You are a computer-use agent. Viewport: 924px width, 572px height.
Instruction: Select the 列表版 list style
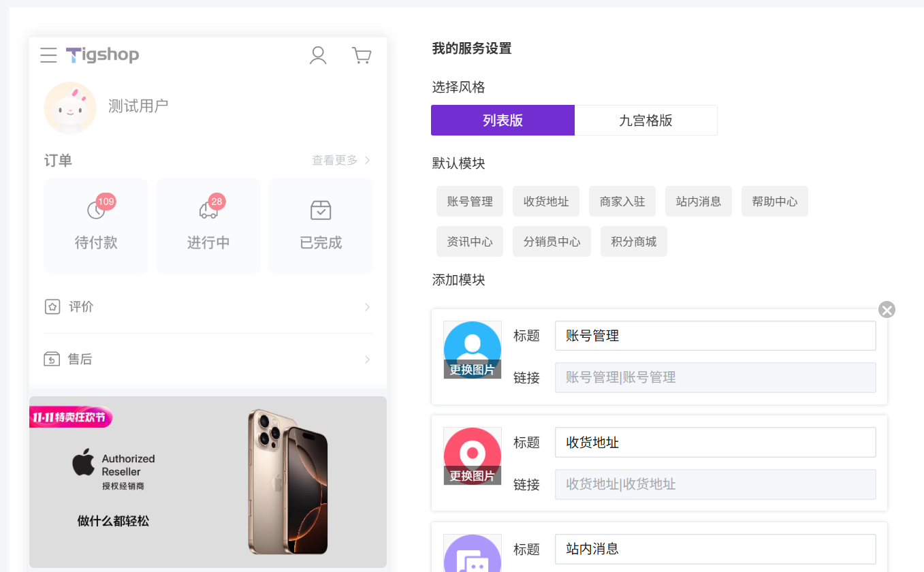(x=503, y=121)
